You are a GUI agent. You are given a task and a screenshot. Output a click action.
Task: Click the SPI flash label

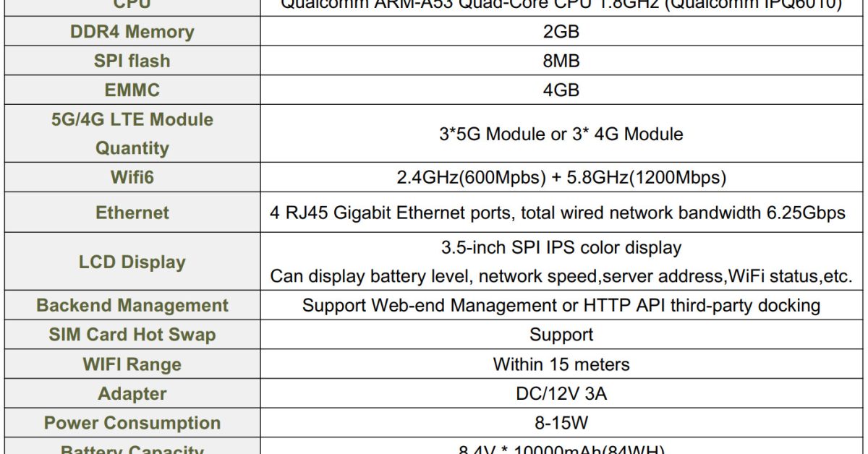132,61
